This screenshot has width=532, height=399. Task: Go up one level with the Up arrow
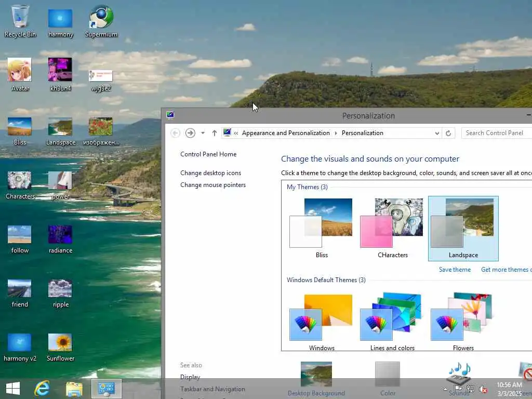(x=215, y=133)
